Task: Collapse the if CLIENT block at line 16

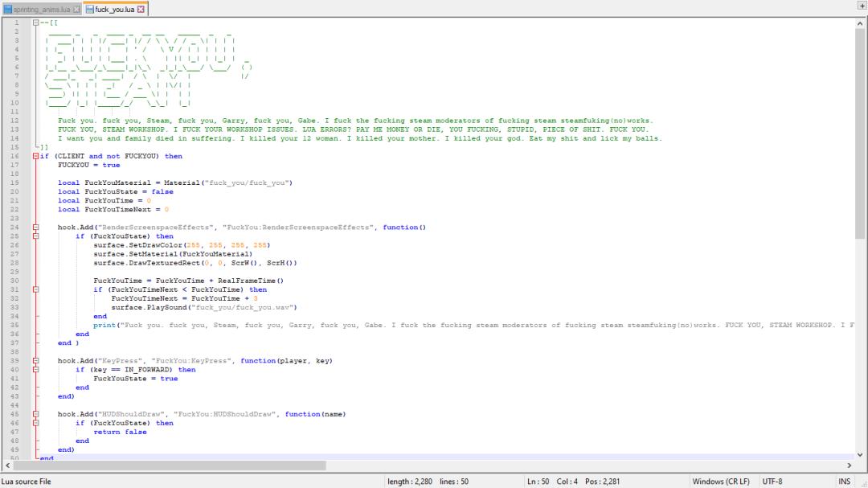Action: pyautogui.click(x=36, y=156)
